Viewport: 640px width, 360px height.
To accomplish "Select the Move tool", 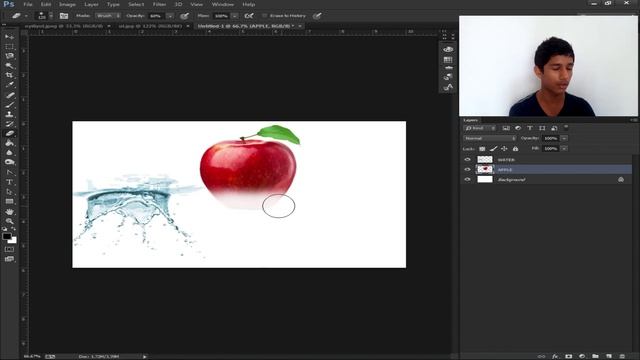I will click(9, 37).
